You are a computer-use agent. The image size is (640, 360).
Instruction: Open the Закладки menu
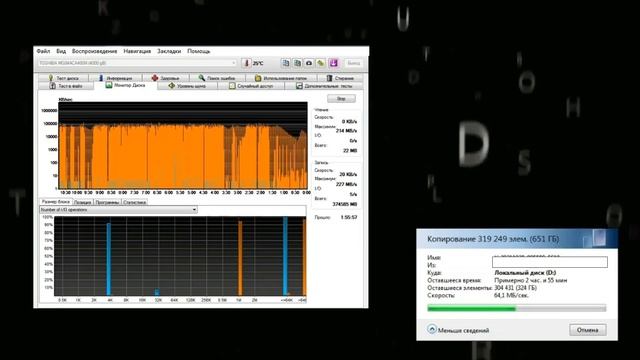(x=169, y=51)
